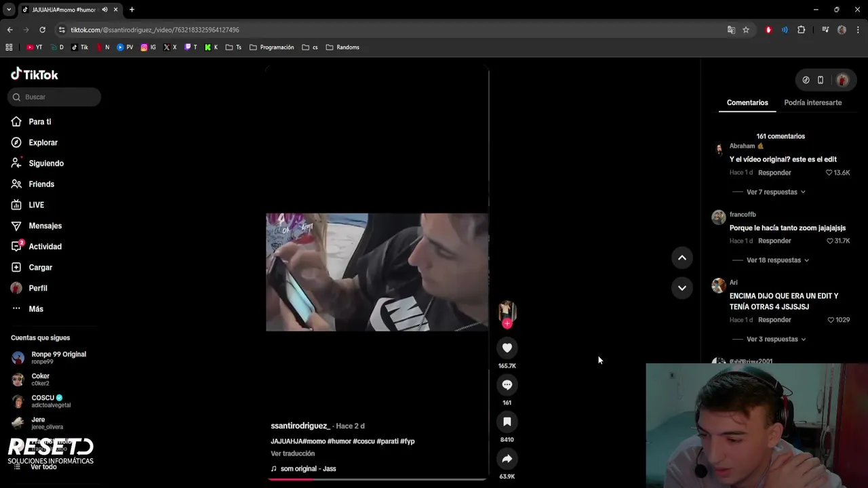
Task: Go to previous video with up arrow
Action: point(682,258)
